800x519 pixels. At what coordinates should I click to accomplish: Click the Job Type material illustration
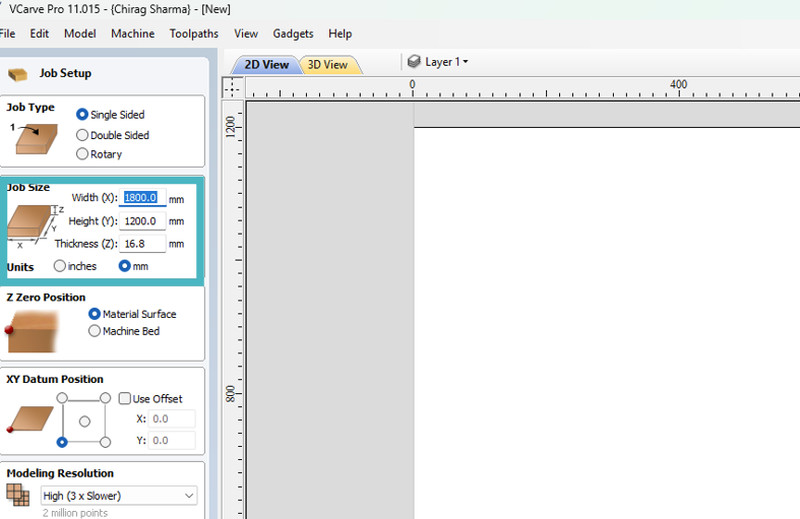[x=34, y=138]
